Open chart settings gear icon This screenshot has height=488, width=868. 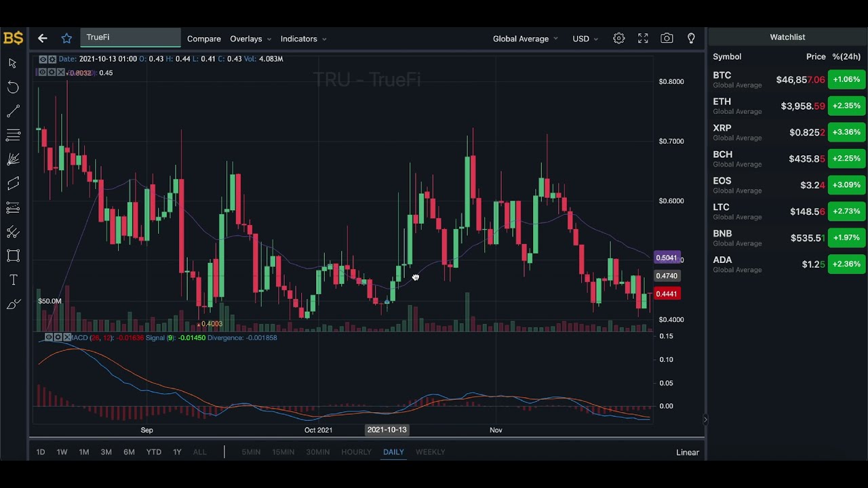click(x=619, y=39)
